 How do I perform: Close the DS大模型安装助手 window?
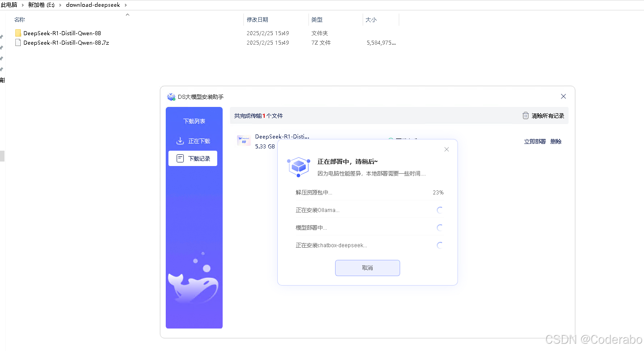point(563,97)
